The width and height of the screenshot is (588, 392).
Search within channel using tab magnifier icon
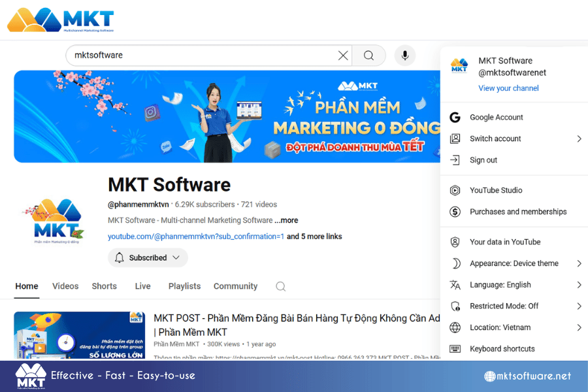click(x=280, y=286)
